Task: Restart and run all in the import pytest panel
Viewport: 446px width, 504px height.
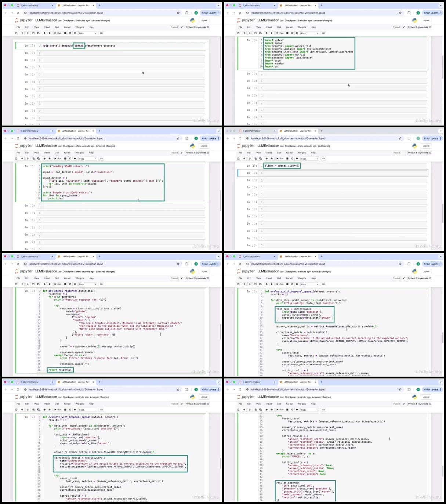Action: (x=297, y=33)
